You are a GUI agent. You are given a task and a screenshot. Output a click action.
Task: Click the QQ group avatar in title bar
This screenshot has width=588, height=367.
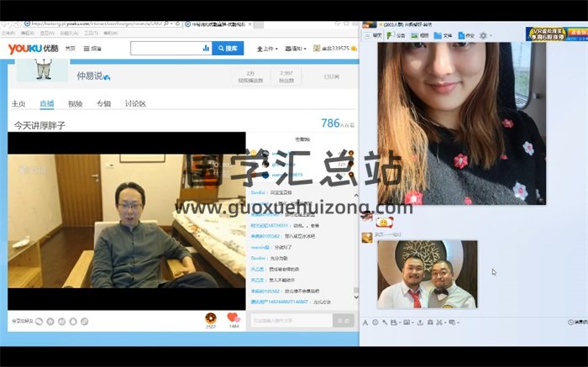[370, 24]
